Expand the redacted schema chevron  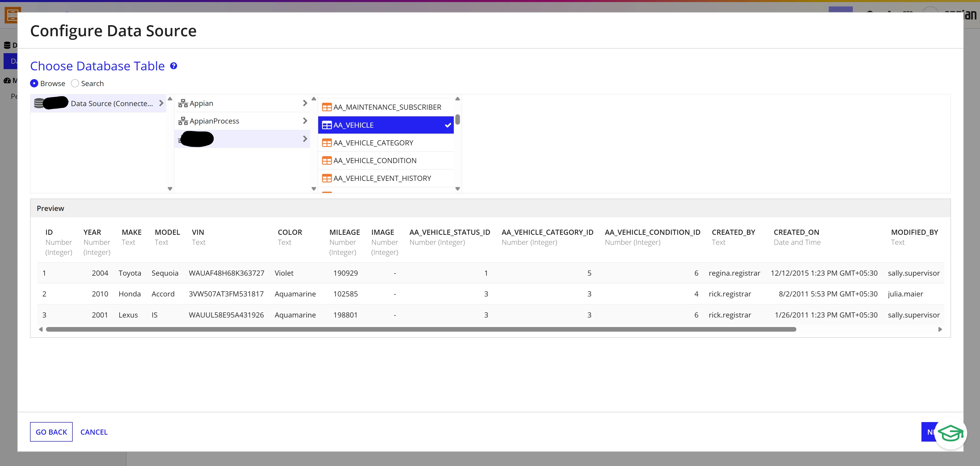pyautogui.click(x=305, y=139)
